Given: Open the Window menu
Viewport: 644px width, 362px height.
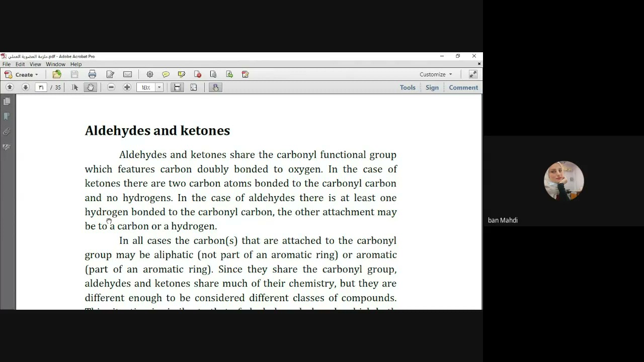Looking at the screenshot, I should [x=55, y=64].
